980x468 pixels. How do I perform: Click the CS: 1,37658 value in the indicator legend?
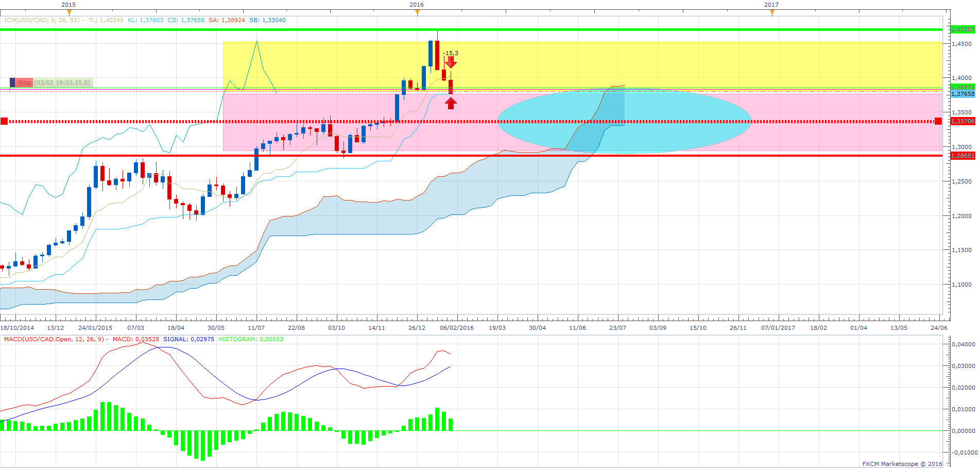[186, 20]
